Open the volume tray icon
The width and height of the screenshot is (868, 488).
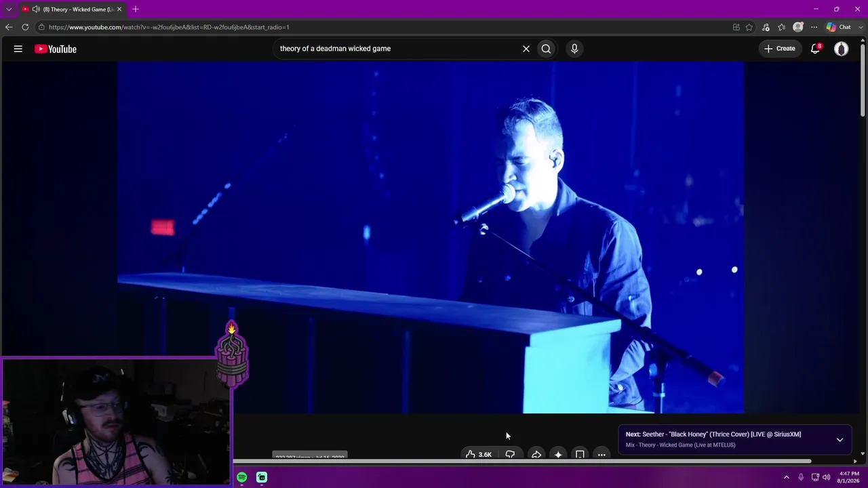[827, 478]
